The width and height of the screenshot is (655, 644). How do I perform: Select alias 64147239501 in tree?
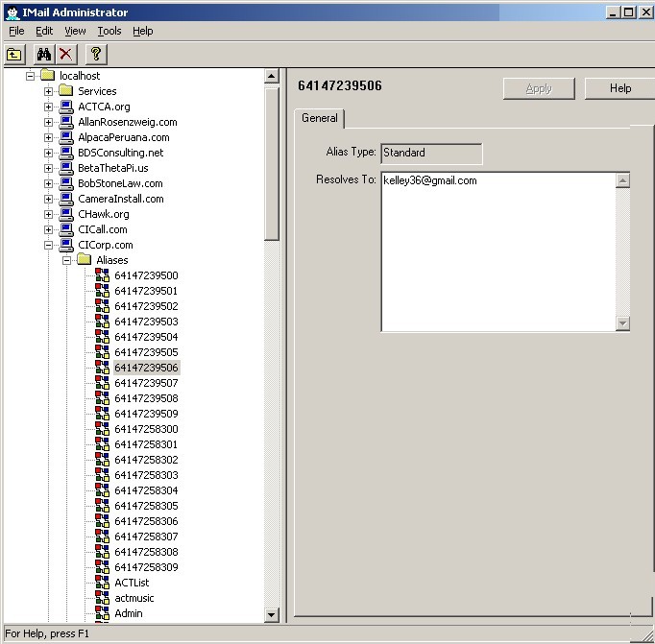(x=146, y=291)
